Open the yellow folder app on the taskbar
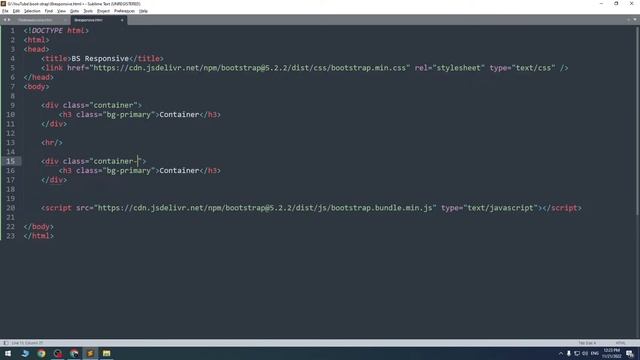Viewport: 640px width, 360px height. (x=107, y=353)
